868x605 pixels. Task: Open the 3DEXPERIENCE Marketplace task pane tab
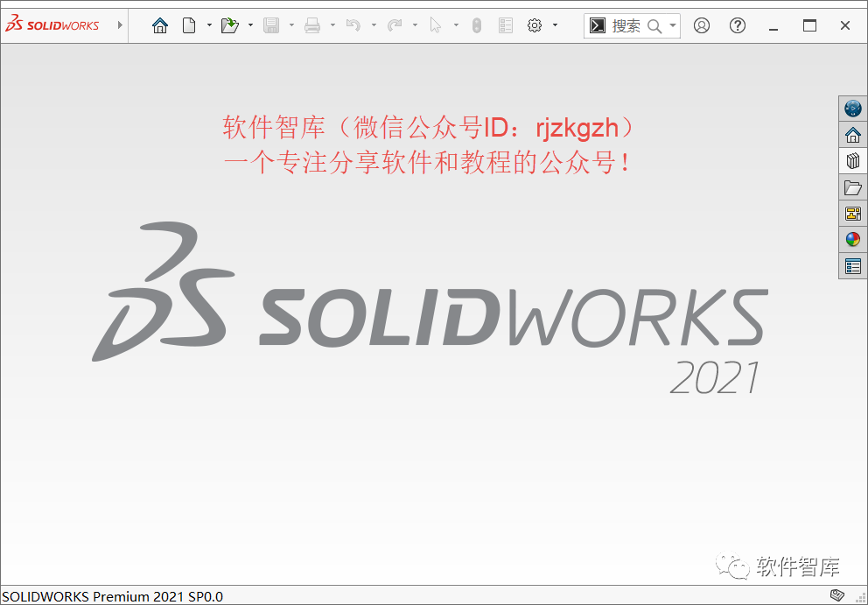[x=853, y=108]
